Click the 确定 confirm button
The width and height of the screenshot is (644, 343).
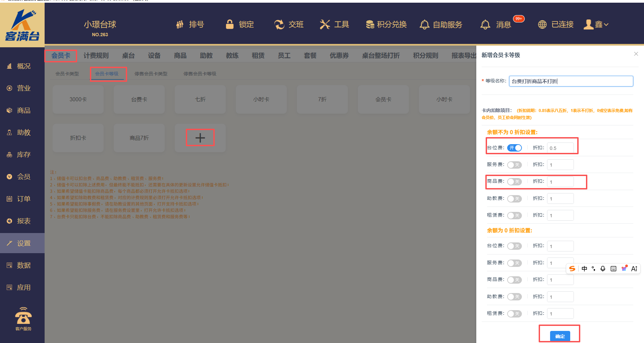point(560,336)
